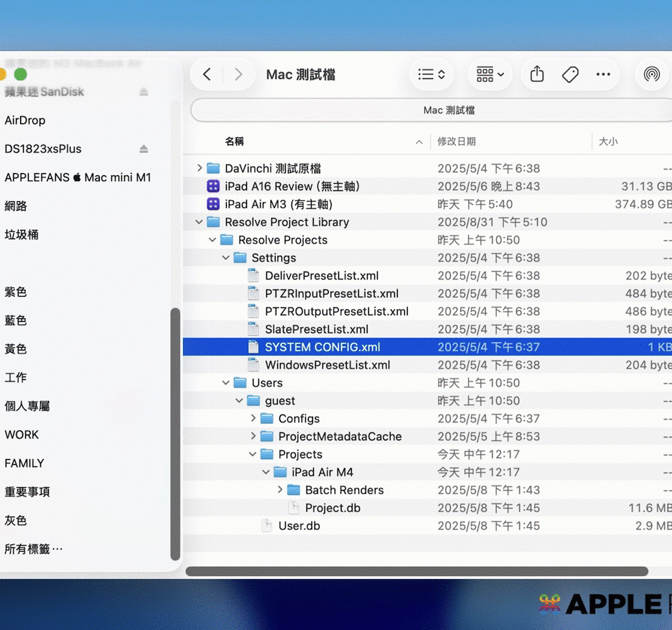Eject the DS1823xsPlus volume
672x630 pixels.
click(144, 149)
